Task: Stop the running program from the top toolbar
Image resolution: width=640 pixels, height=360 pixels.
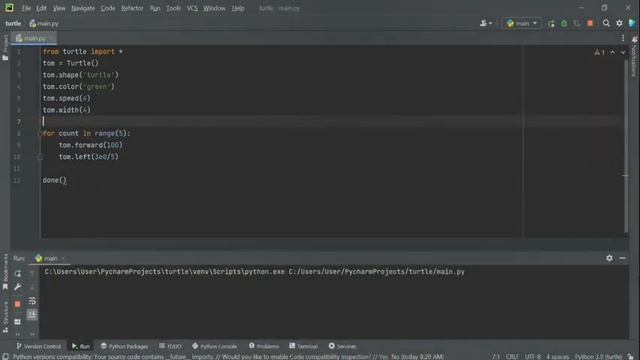Action: click(590, 24)
